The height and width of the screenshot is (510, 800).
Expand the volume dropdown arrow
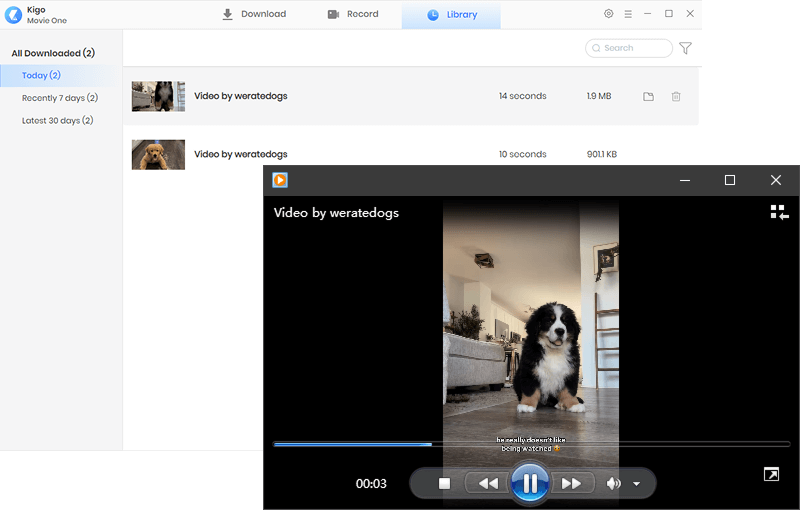[x=636, y=484]
